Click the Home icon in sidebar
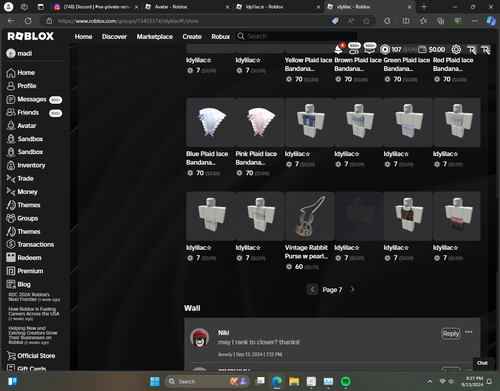Image resolution: width=500 pixels, height=391 pixels. click(11, 73)
